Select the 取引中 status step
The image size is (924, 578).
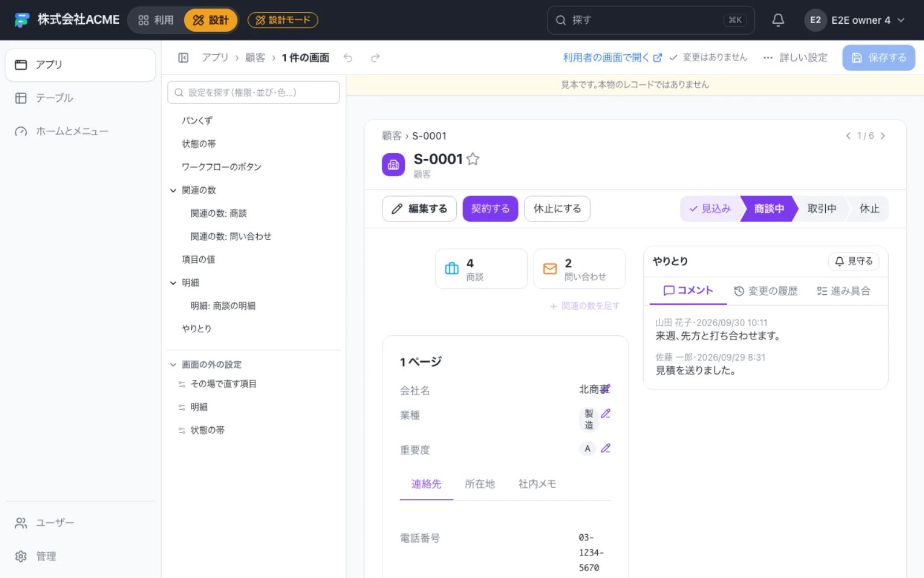pyautogui.click(x=822, y=209)
